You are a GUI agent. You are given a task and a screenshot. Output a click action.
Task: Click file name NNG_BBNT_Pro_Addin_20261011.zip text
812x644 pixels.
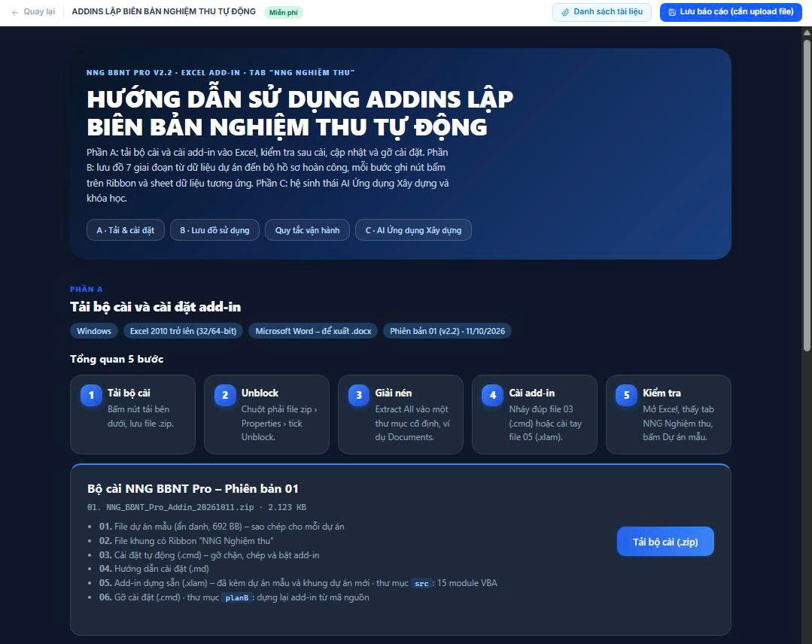[180, 507]
